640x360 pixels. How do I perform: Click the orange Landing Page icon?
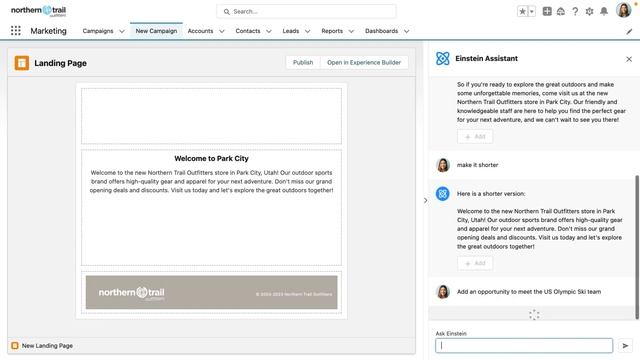click(x=22, y=63)
